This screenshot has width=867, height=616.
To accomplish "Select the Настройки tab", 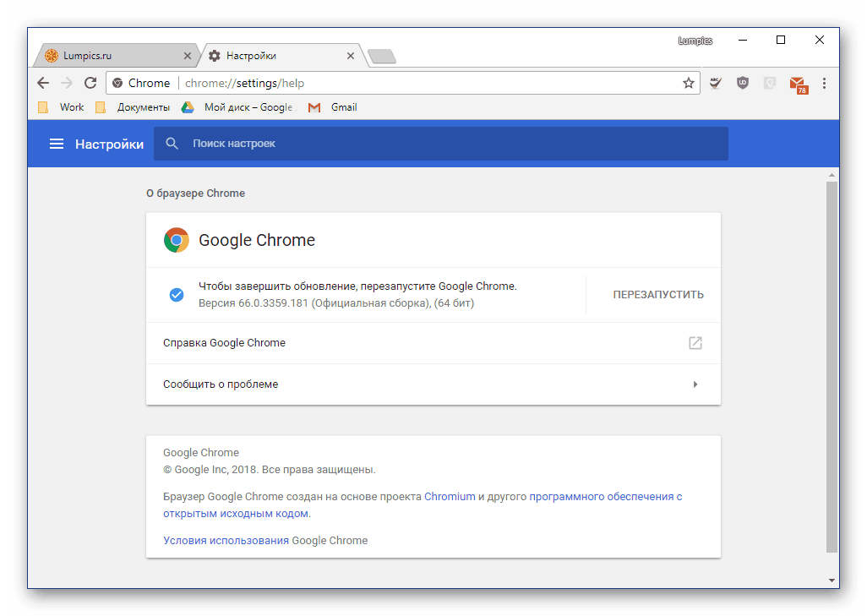I will point(279,56).
